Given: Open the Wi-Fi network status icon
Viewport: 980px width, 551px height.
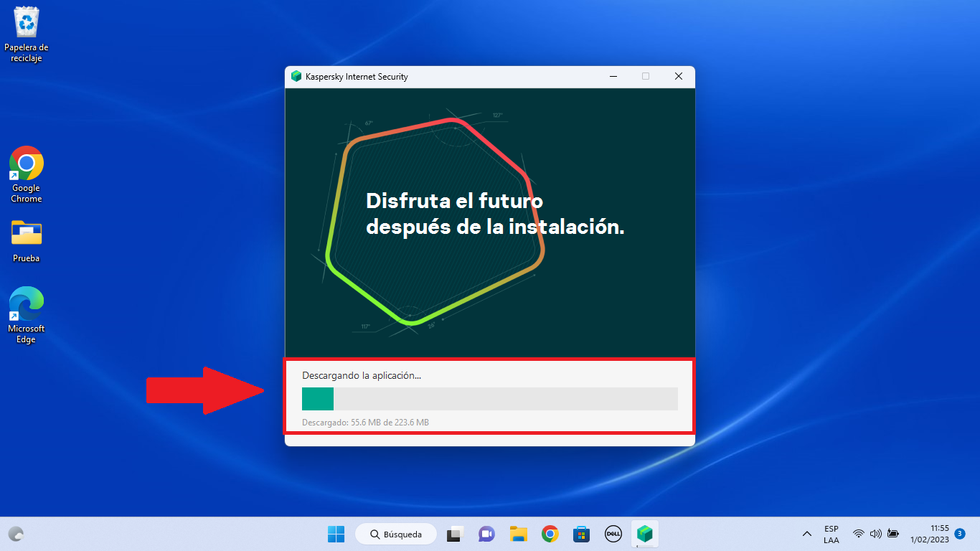Looking at the screenshot, I should coord(858,534).
